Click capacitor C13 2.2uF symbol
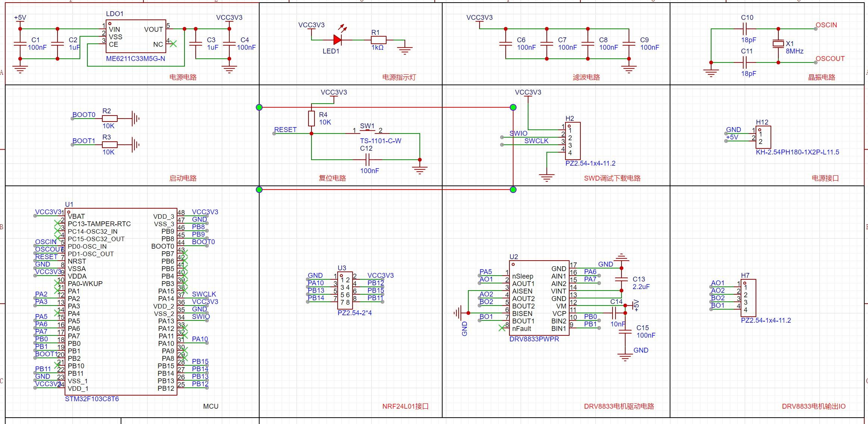 coord(621,279)
